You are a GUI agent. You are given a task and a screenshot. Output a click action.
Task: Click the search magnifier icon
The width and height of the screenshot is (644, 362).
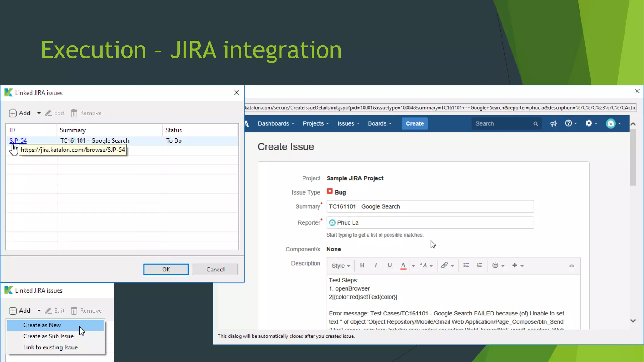tap(536, 124)
